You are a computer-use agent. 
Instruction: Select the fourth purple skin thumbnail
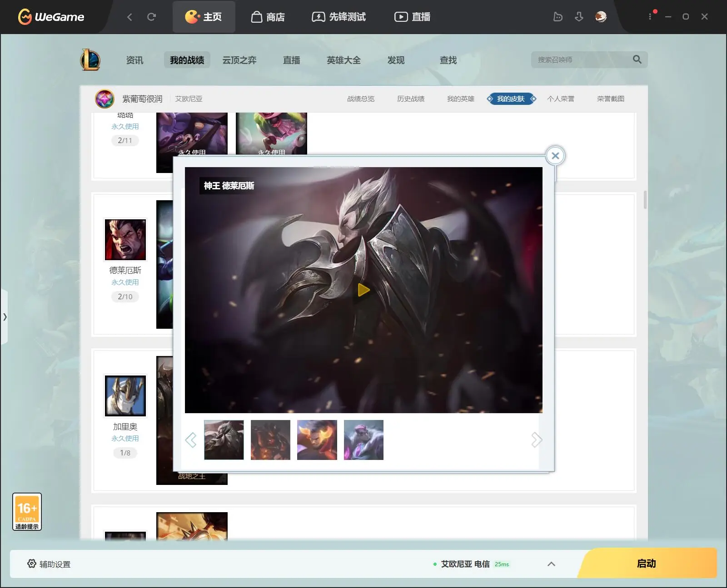pos(363,440)
